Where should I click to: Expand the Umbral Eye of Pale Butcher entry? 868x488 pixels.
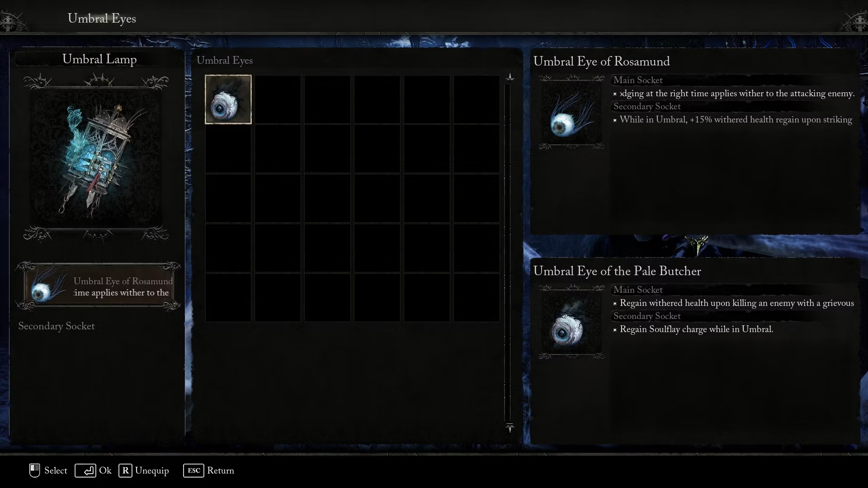(617, 272)
